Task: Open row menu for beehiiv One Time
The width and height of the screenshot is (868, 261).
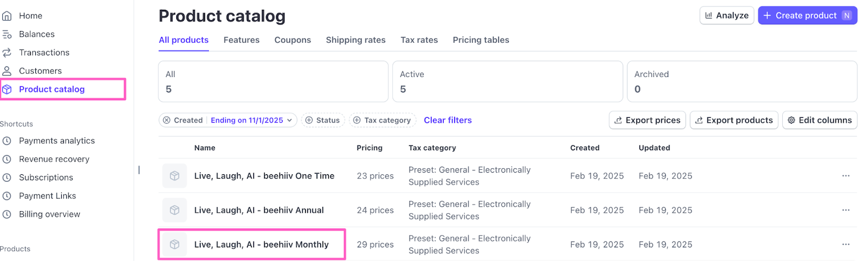Action: 845,176
